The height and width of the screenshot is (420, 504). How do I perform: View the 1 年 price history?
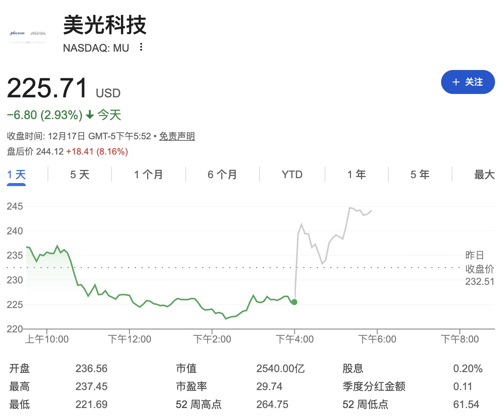point(356,174)
